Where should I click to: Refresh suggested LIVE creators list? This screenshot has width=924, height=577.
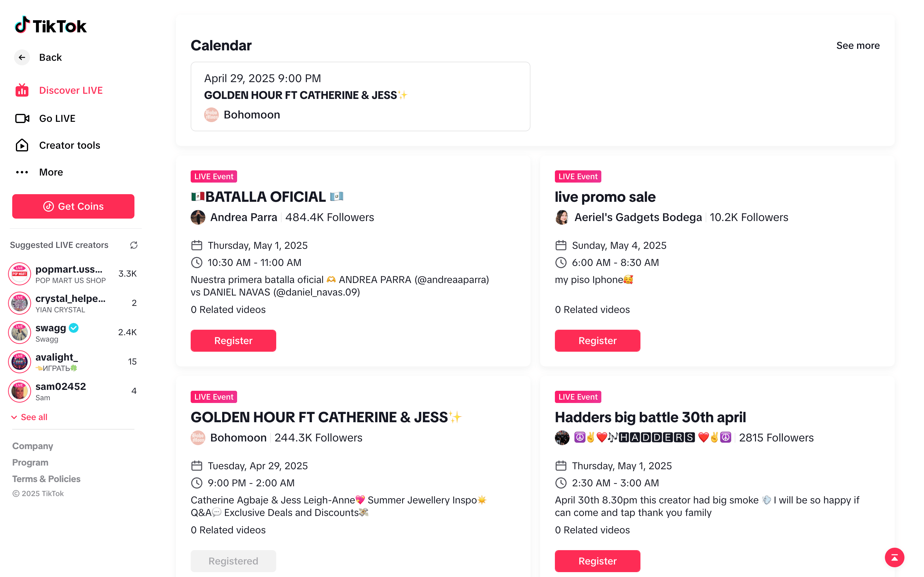point(134,245)
